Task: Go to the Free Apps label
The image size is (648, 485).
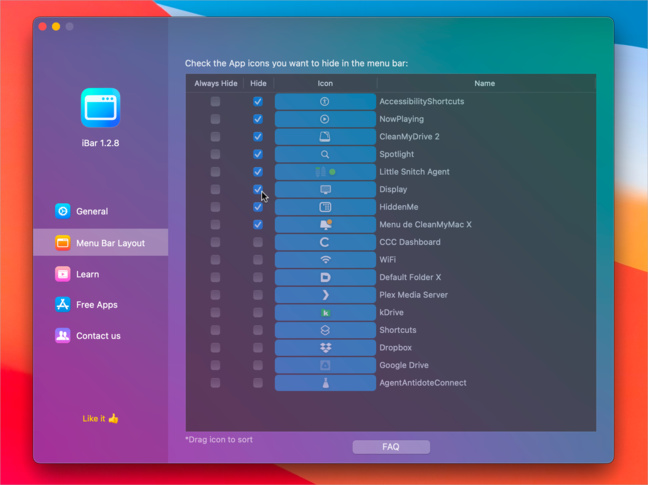Action: click(x=97, y=305)
